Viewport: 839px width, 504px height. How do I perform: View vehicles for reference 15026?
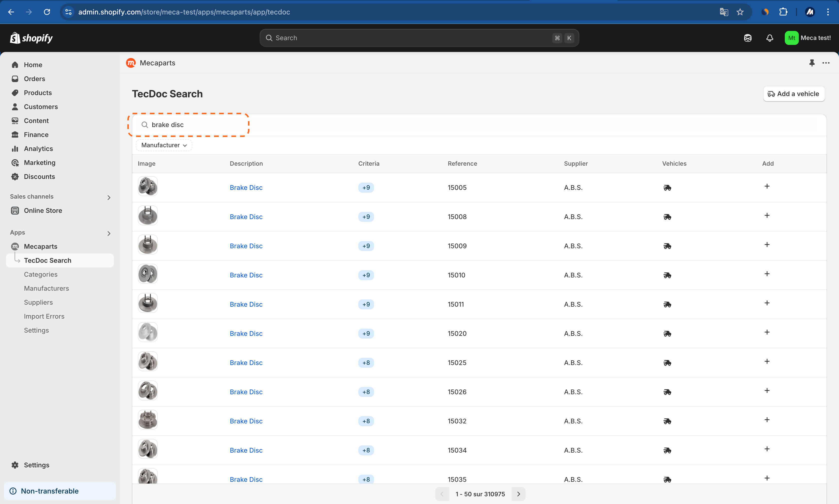[x=667, y=392]
